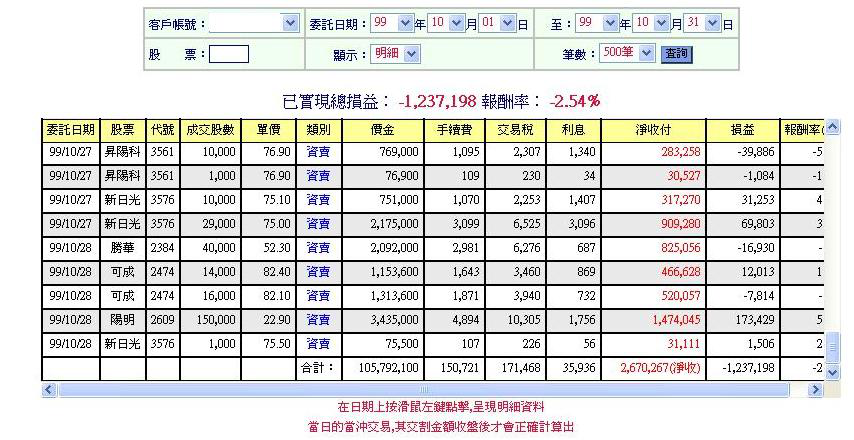Click the 交易稅 column header
854x440 pixels.
(x=515, y=130)
